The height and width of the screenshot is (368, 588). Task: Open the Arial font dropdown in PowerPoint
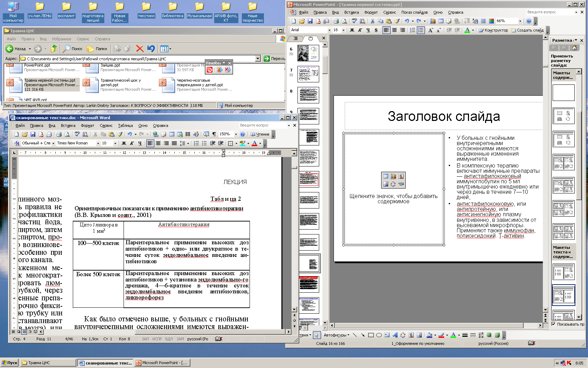[329, 30]
